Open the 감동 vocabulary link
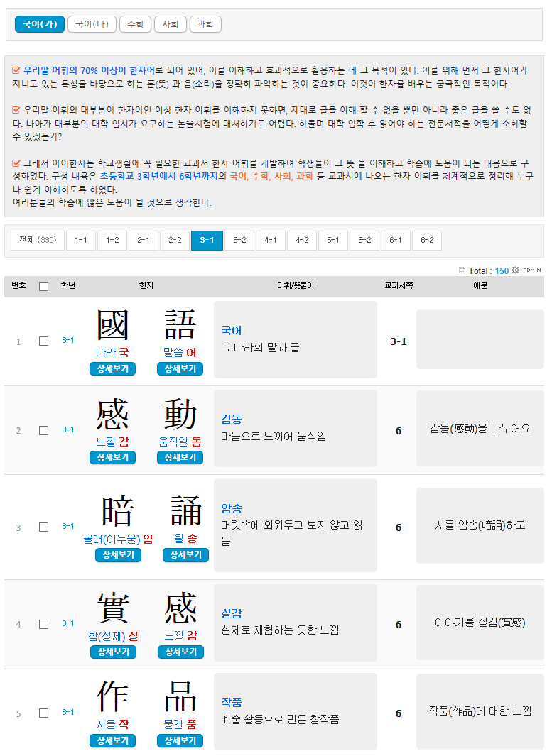The height and width of the screenshot is (756, 552). (231, 419)
